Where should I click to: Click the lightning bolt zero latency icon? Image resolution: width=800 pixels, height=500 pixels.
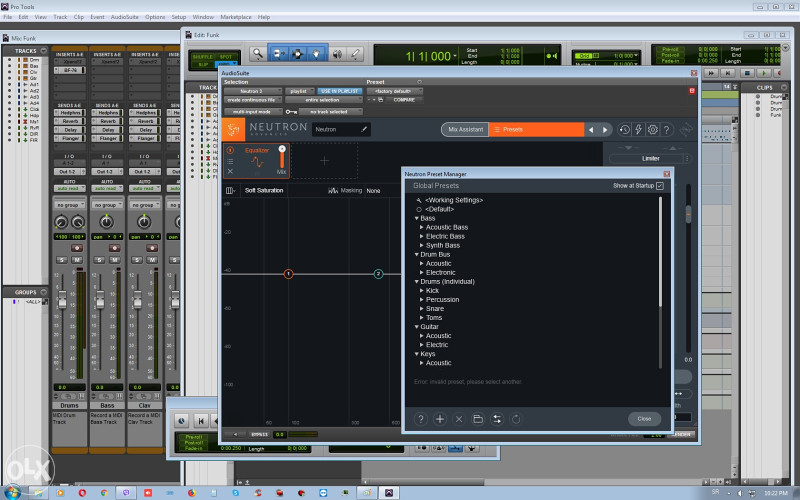pyautogui.click(x=638, y=130)
